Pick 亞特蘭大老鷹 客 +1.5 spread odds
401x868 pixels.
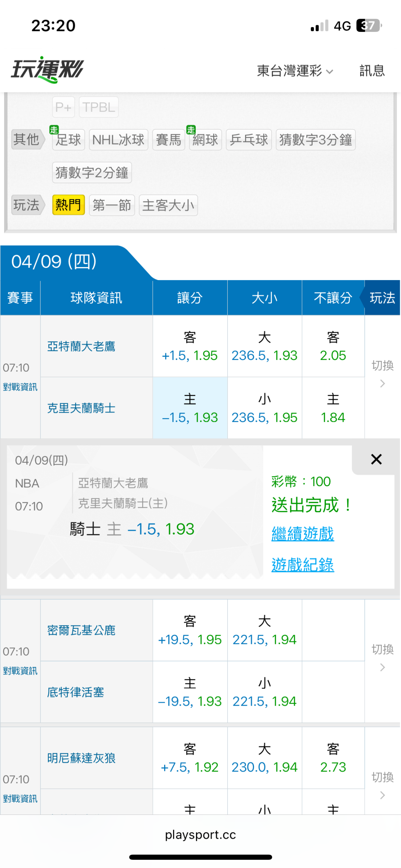190,347
